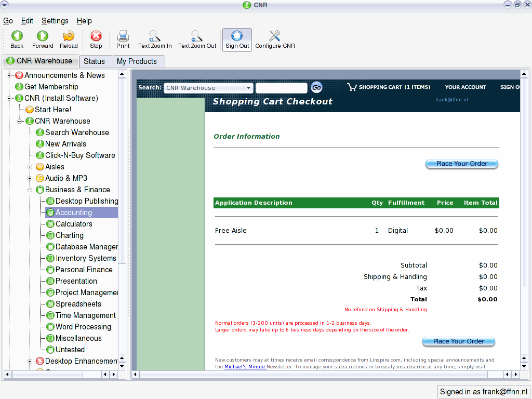Select Accounting in the tree
532x399 pixels.
point(74,212)
